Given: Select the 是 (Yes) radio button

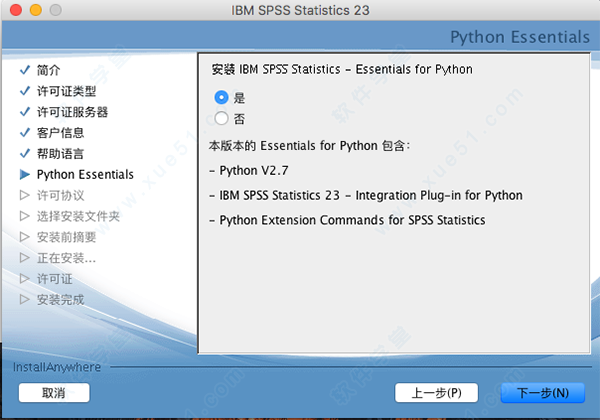Looking at the screenshot, I should (x=221, y=98).
